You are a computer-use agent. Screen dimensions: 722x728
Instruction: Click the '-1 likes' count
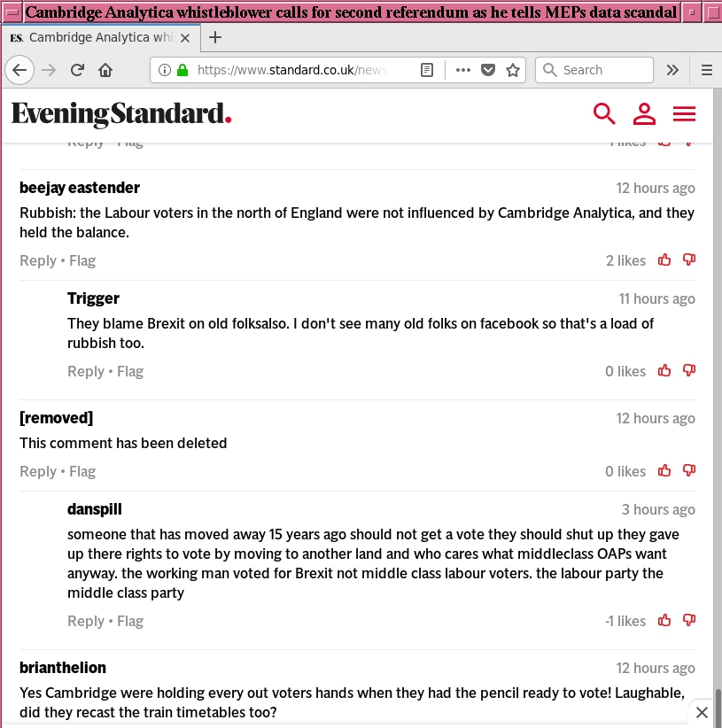click(x=625, y=621)
